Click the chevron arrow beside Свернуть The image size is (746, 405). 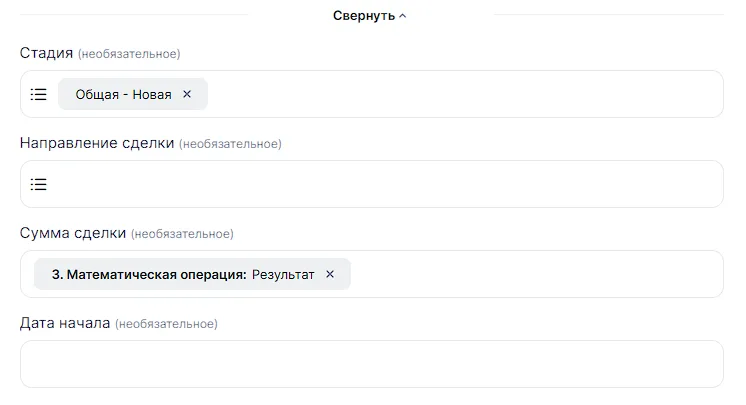pyautogui.click(x=403, y=16)
